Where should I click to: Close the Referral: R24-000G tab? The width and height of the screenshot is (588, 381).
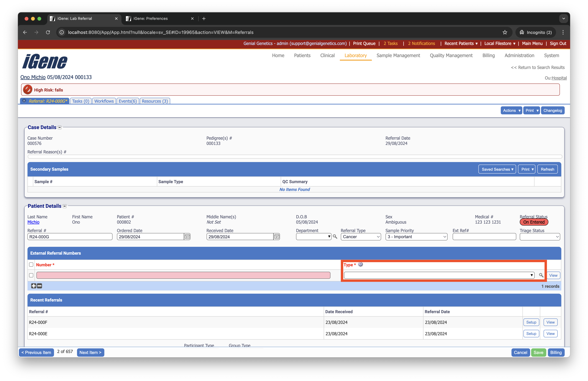pos(24,101)
